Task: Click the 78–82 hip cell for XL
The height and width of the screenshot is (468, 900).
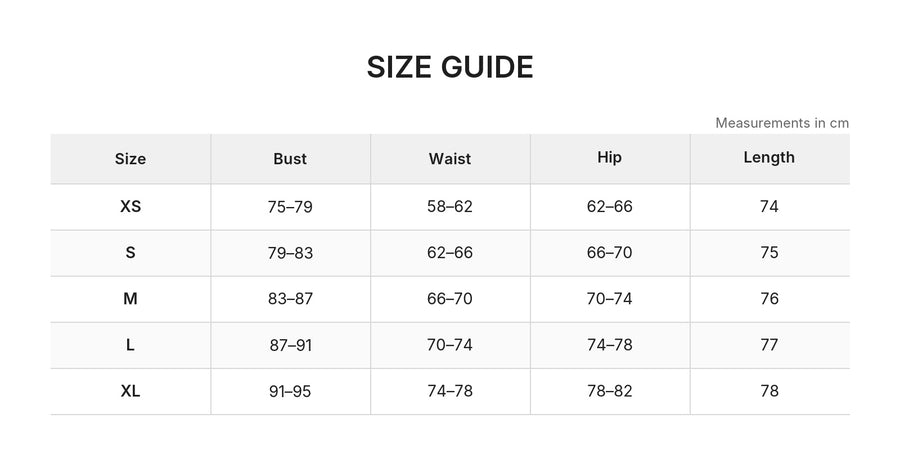Action: (610, 391)
